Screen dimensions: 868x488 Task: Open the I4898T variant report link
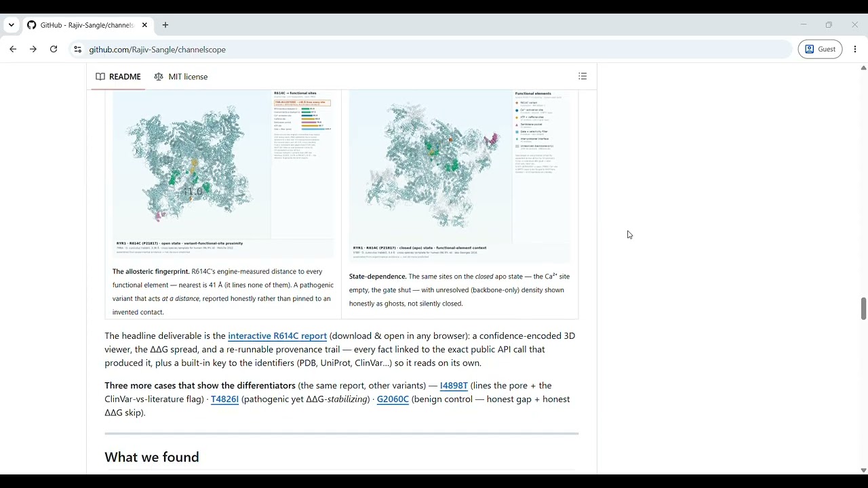coord(454,386)
